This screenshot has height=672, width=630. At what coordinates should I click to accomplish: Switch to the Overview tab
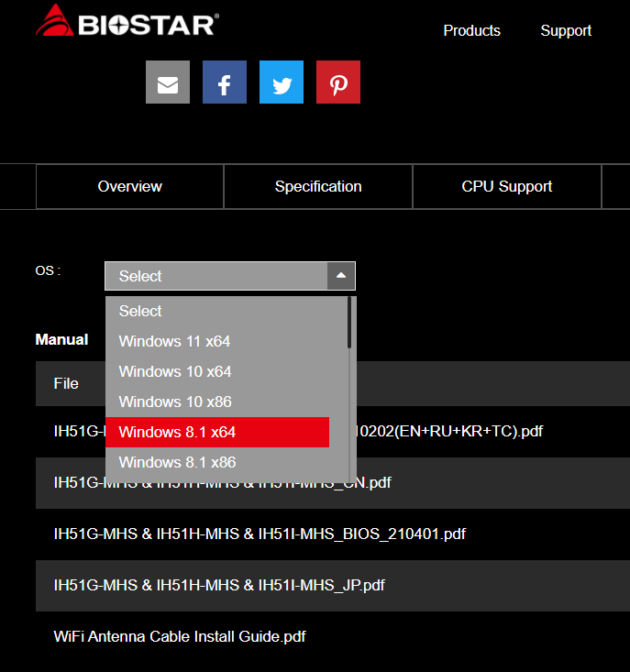pyautogui.click(x=130, y=186)
